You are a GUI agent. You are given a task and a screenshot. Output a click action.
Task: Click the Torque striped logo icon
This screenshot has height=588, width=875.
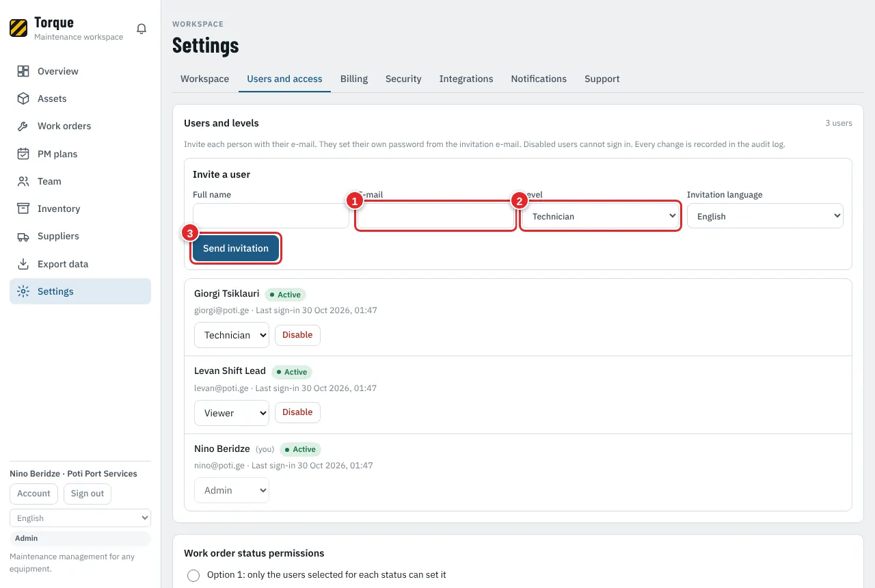point(18,28)
